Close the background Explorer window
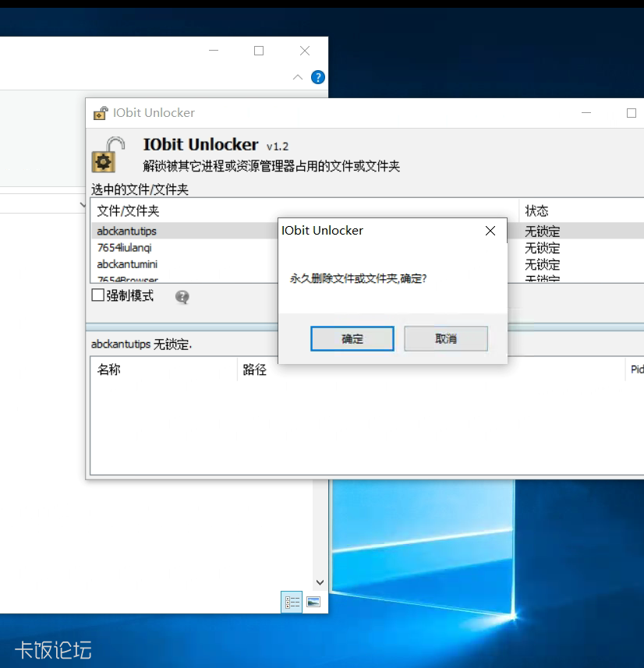The image size is (644, 668). coord(305,51)
